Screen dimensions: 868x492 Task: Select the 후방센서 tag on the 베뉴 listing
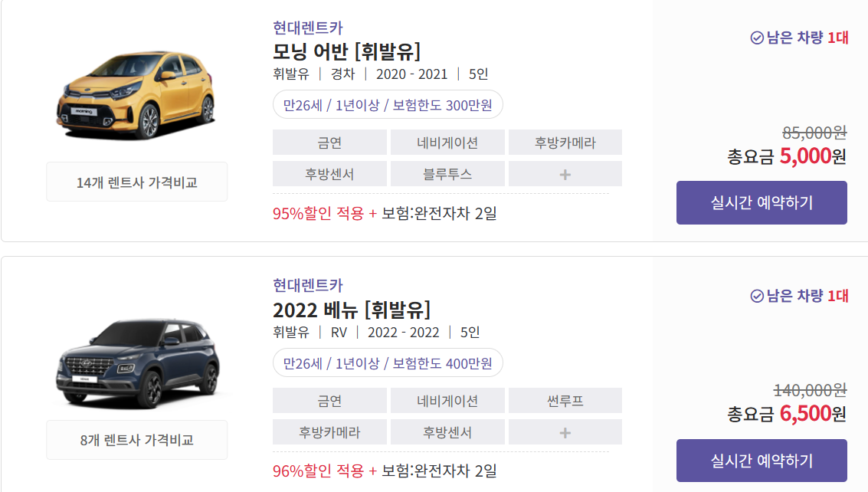coord(447,431)
